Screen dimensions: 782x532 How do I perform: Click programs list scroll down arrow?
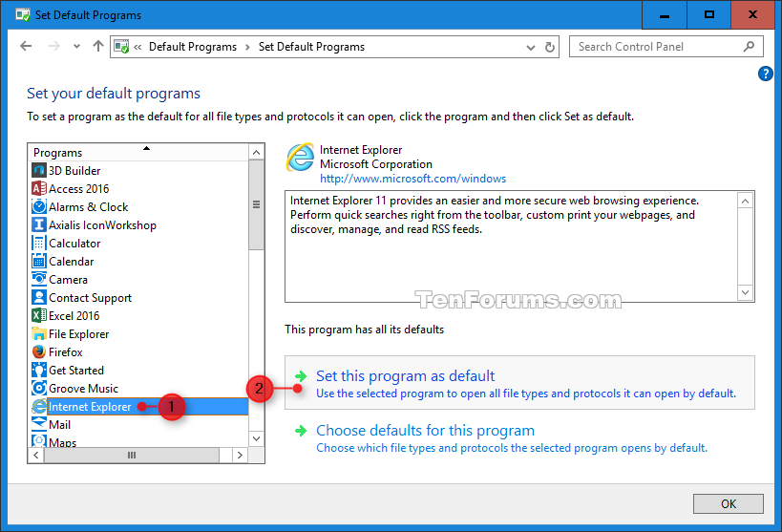tap(256, 438)
